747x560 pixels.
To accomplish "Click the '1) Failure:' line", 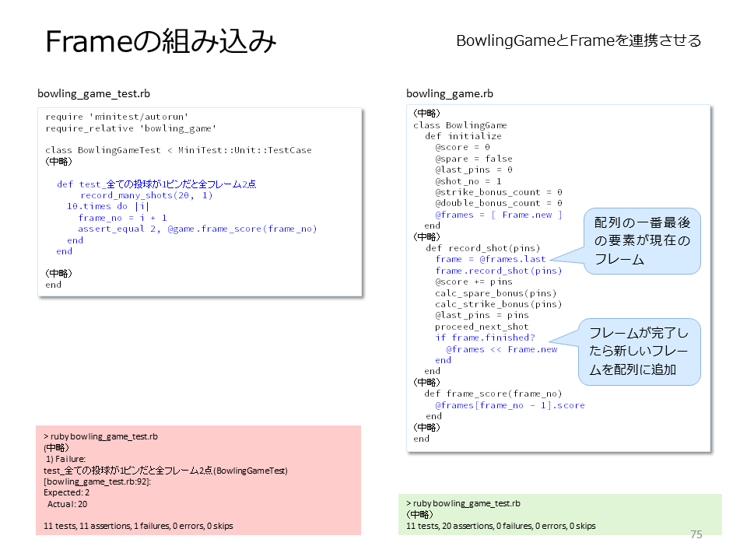I will [x=65, y=459].
